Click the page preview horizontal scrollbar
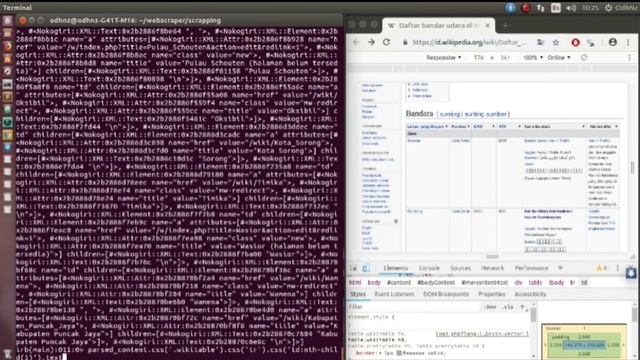This screenshot has width=640, height=360. point(492,257)
